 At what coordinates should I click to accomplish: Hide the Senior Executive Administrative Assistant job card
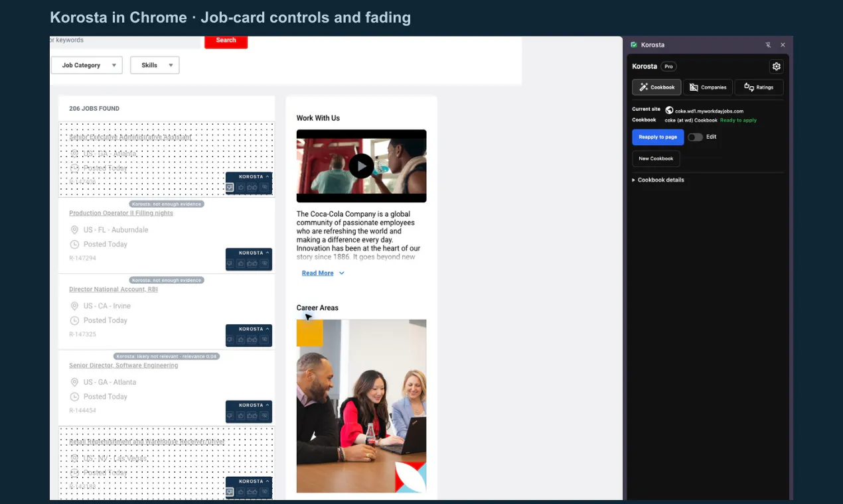[x=264, y=187]
